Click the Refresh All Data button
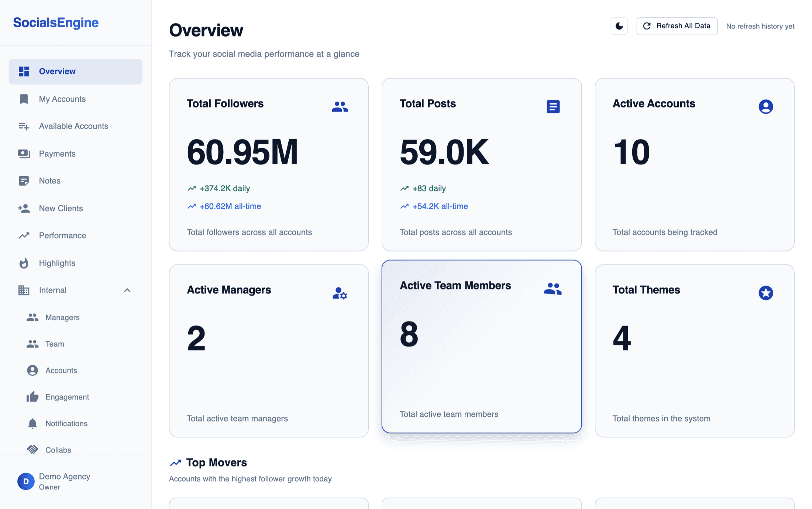 pos(677,26)
